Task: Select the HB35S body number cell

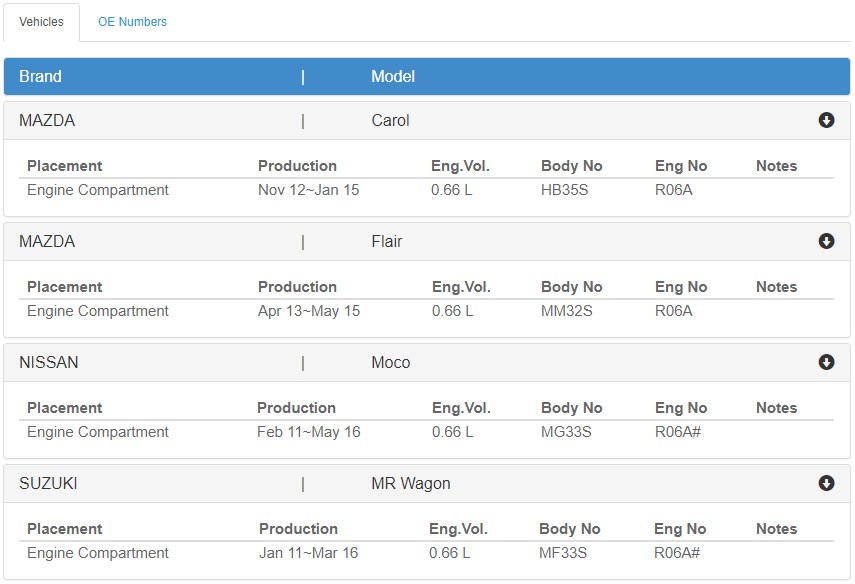Action: pos(564,190)
